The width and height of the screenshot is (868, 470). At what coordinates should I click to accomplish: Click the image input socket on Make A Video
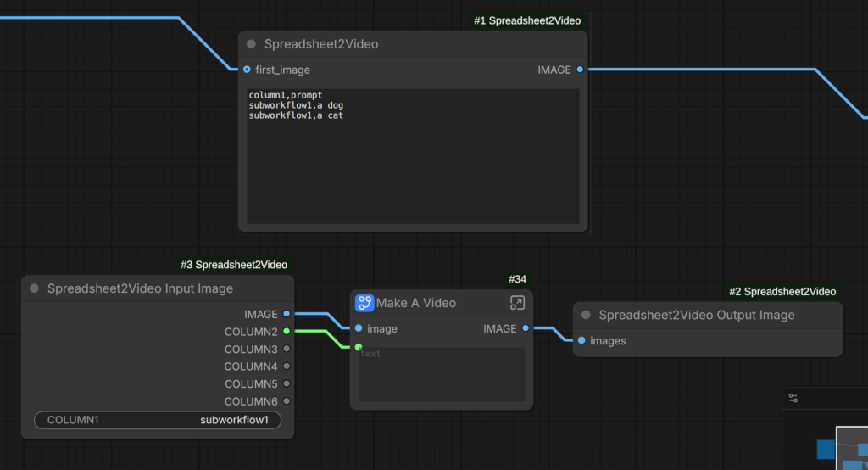359,328
